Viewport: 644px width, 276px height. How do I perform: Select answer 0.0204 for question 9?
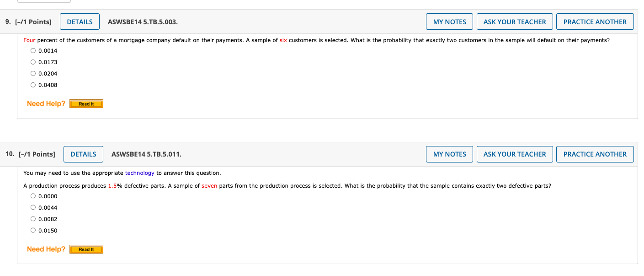coord(32,73)
